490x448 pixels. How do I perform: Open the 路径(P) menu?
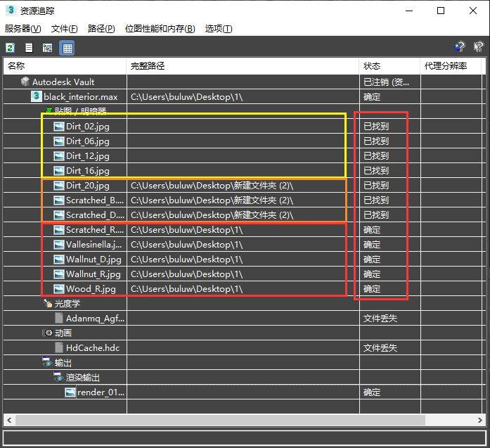click(101, 29)
